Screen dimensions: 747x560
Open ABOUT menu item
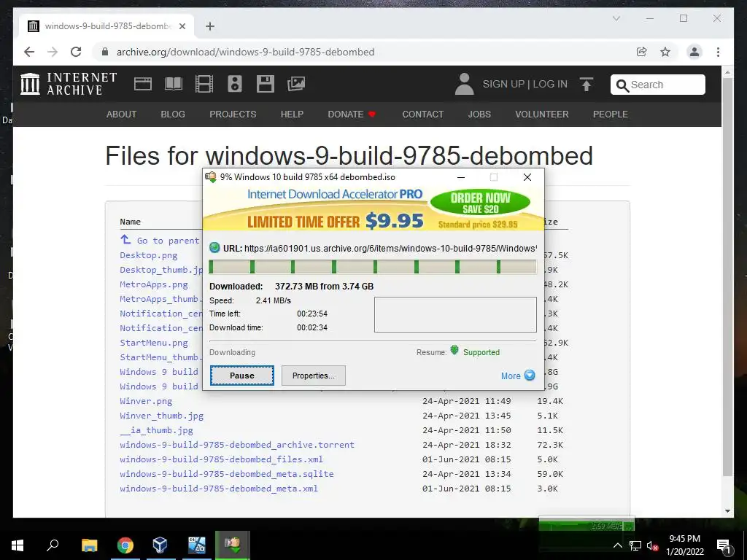point(122,114)
